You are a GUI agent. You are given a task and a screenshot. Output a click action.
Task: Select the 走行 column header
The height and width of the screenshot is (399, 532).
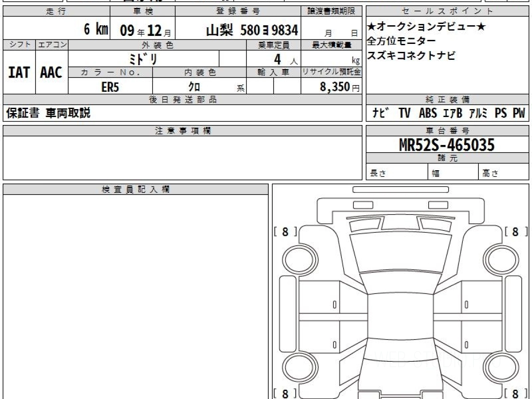click(56, 12)
